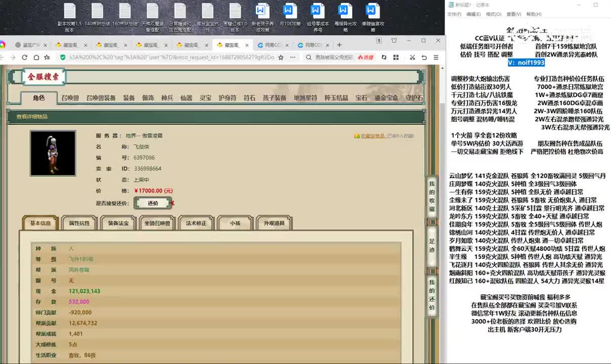611x364 pixels.
Task: Click the browser forward arrow
Action: [12, 57]
